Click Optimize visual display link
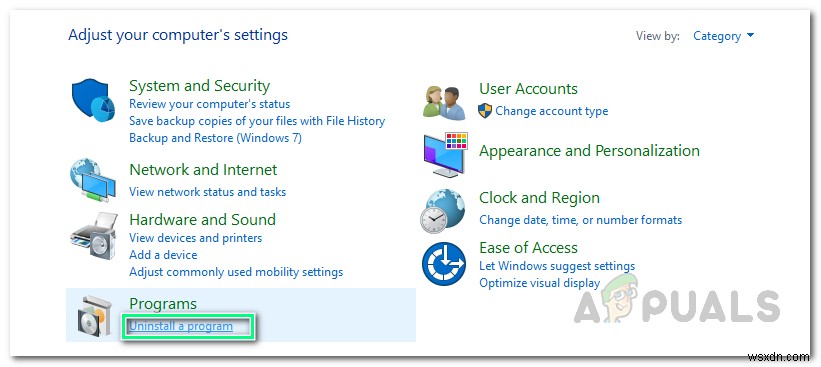 [539, 283]
